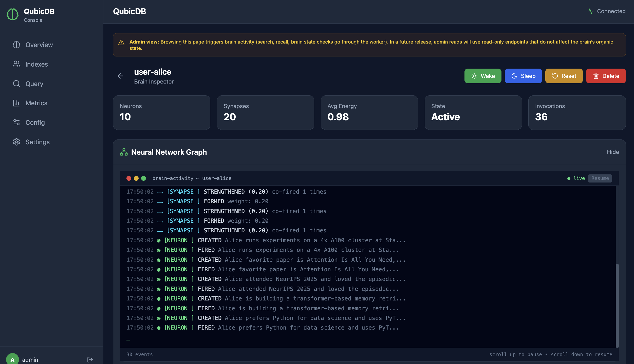634x364 pixels.
Task: Open the Query section
Action: pyautogui.click(x=34, y=84)
